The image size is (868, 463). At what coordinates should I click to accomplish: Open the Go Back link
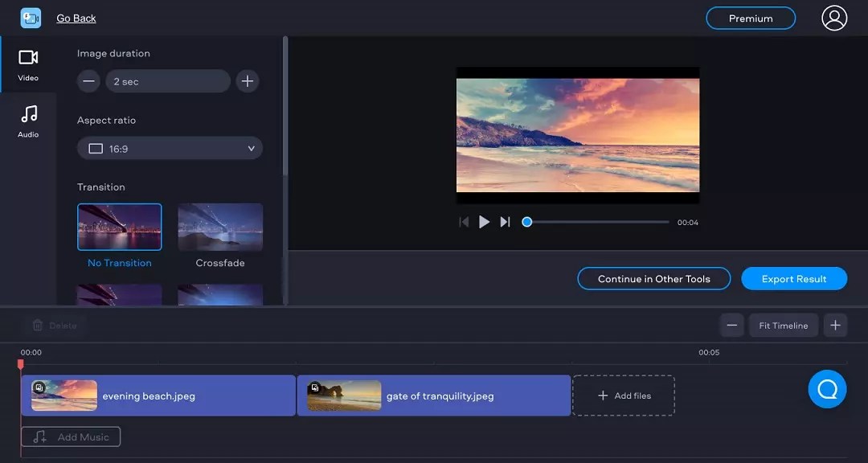pyautogui.click(x=76, y=18)
